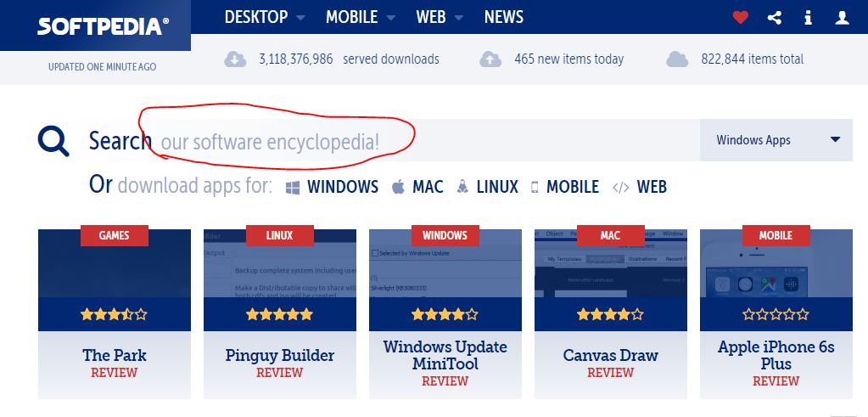
Task: Click the MAC red category tag
Action: tap(611, 235)
